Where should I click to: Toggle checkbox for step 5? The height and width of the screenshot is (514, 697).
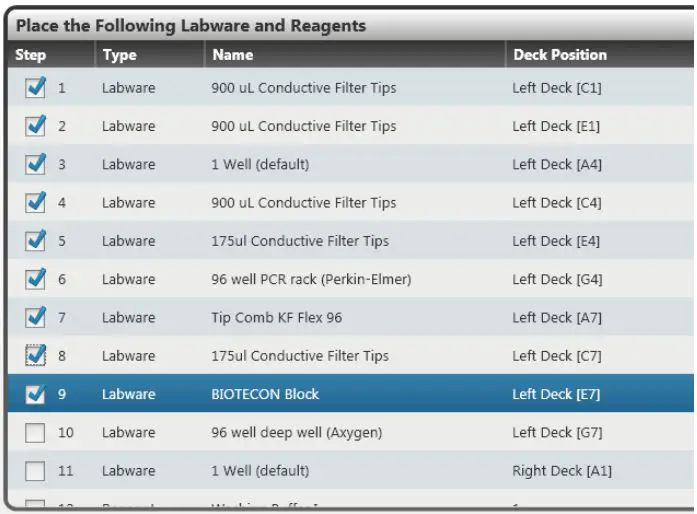pyautogui.click(x=35, y=241)
